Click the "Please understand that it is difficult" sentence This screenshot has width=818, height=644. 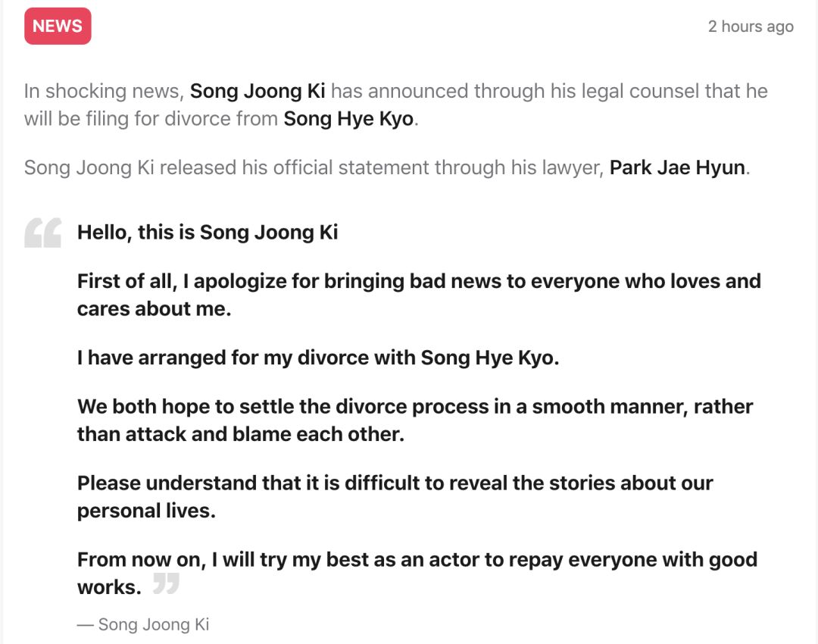coord(395,483)
